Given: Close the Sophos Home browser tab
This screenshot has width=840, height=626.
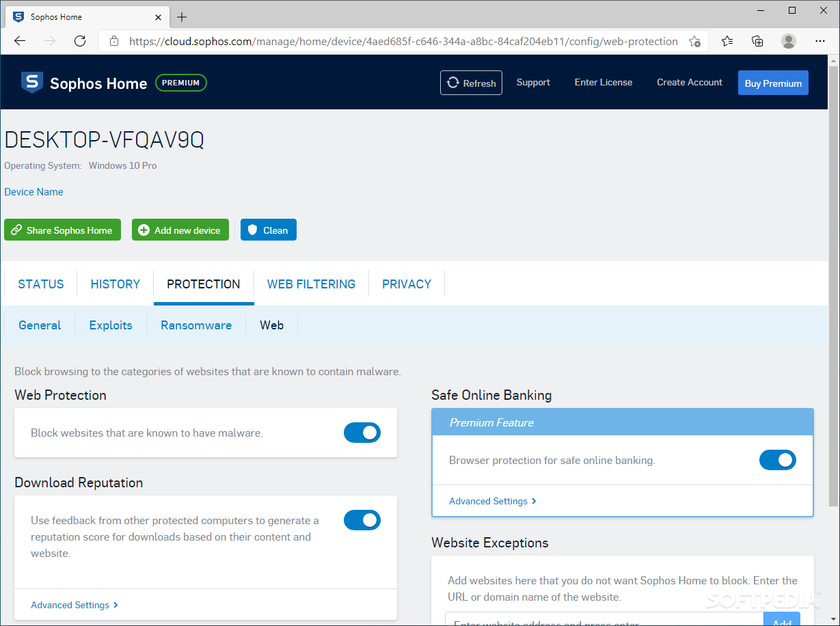Looking at the screenshot, I should click(158, 17).
